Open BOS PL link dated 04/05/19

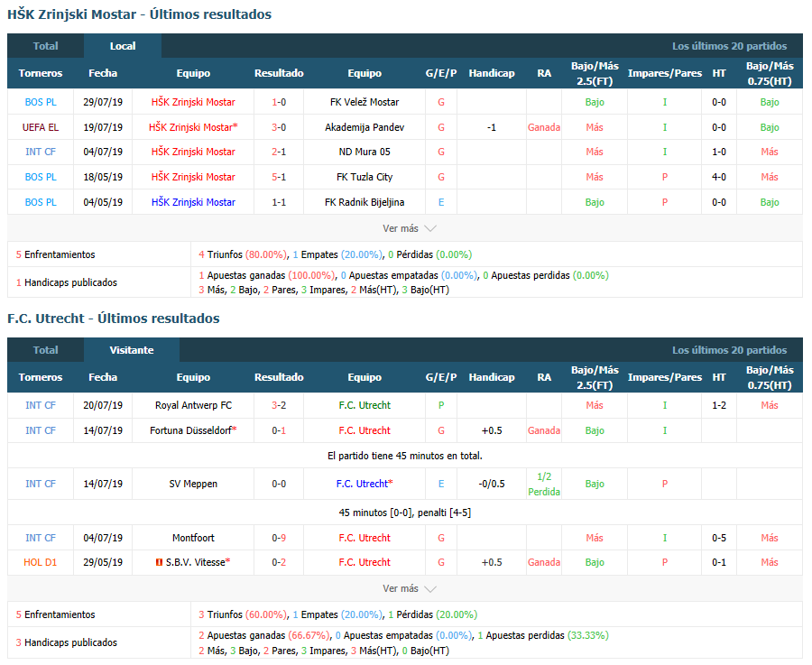coord(41,202)
